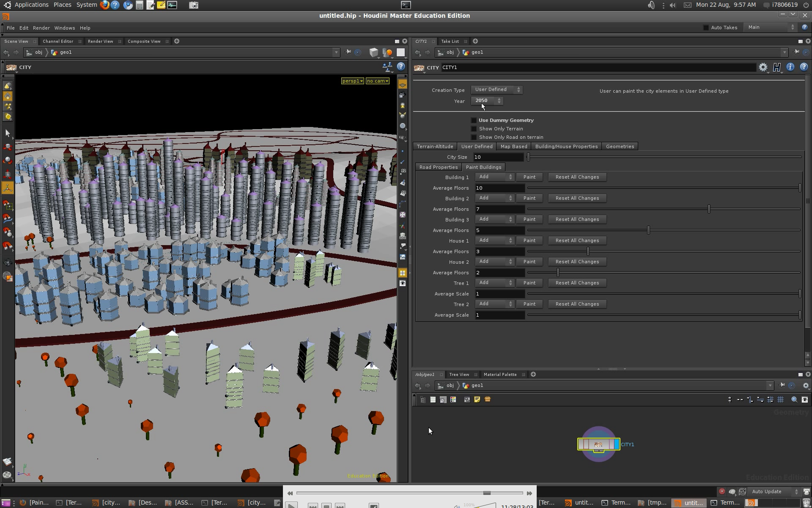Viewport: 812px width, 508px height.
Task: Click the palette grid icon in network toolbar
Action: click(453, 399)
